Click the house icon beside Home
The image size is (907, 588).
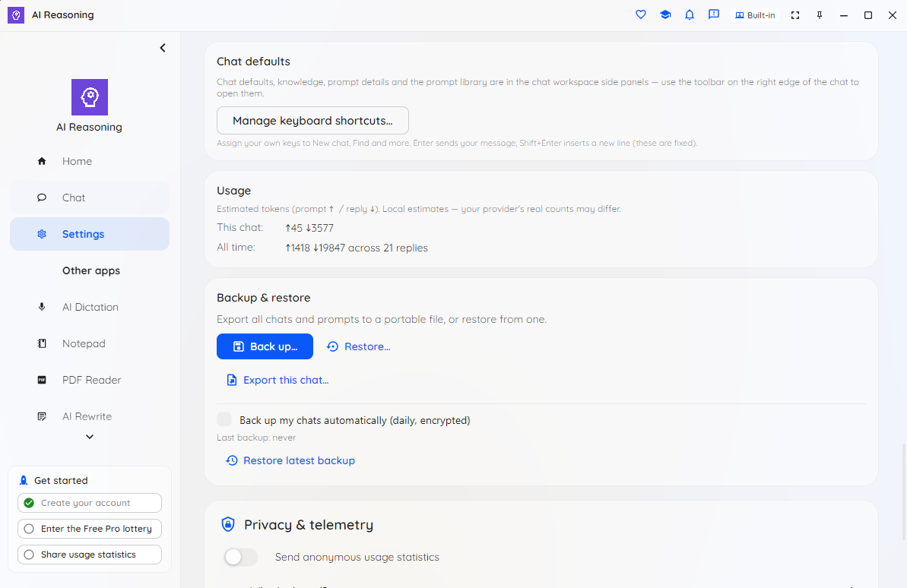coord(42,161)
